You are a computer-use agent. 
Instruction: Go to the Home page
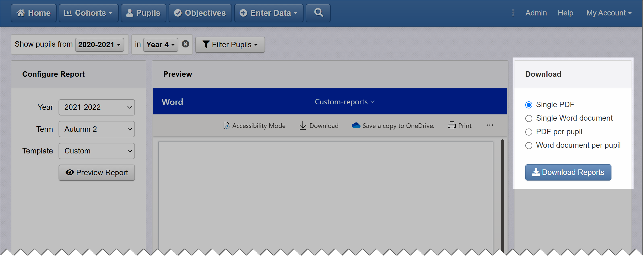pyautogui.click(x=34, y=13)
